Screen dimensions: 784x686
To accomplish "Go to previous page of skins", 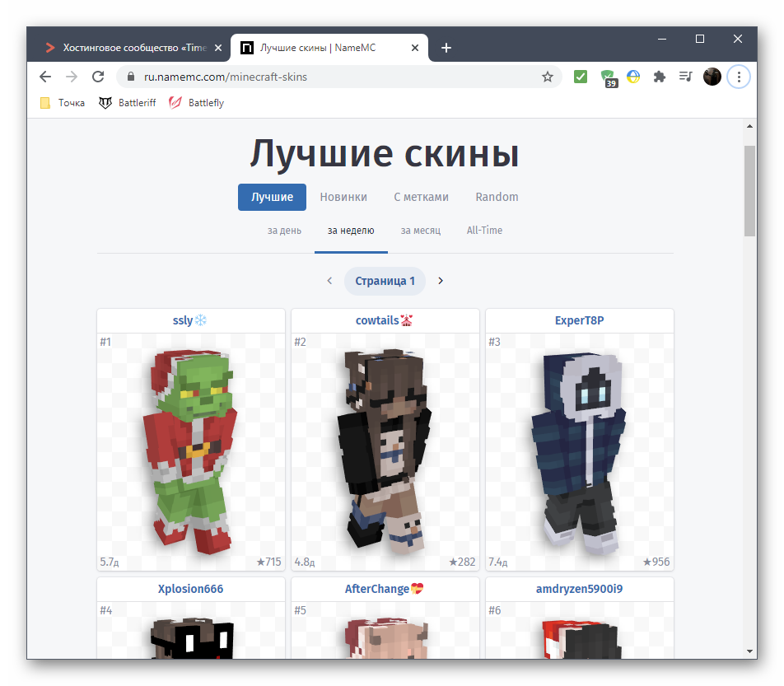I will click(x=329, y=281).
